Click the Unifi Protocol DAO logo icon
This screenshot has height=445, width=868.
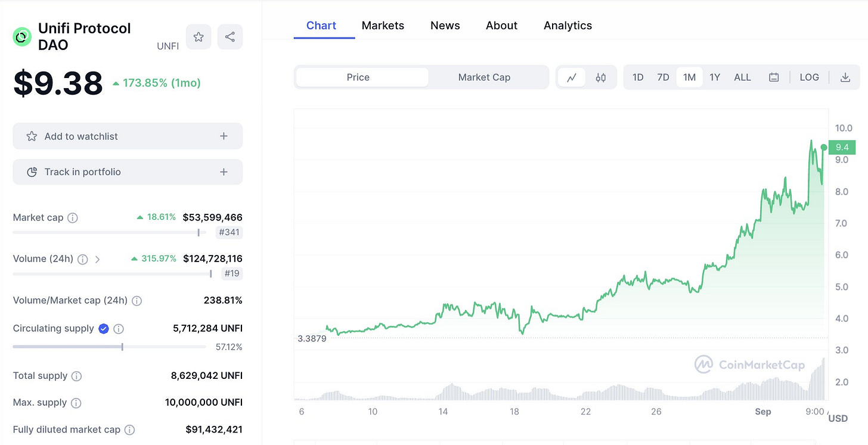coord(22,37)
